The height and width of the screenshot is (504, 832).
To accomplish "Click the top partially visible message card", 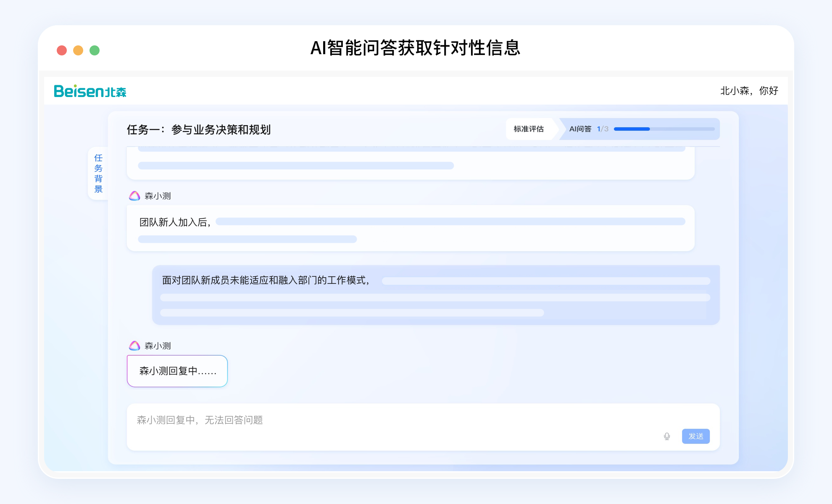I will click(410, 164).
